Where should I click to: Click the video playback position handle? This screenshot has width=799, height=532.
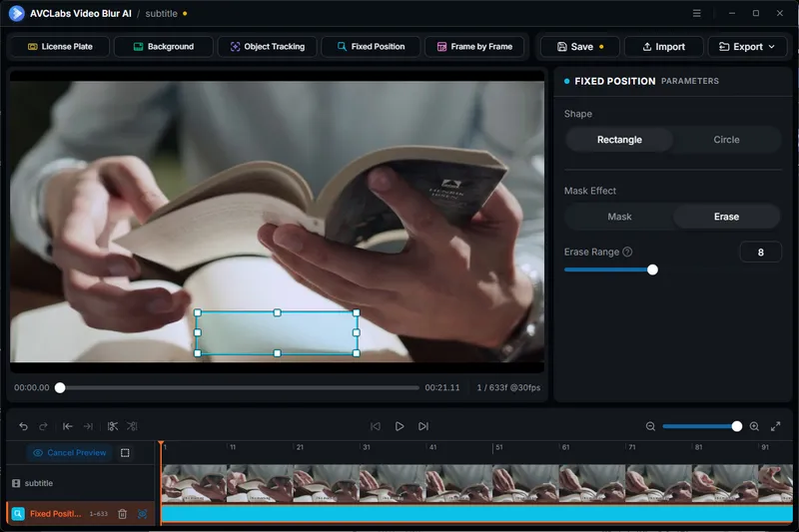click(x=60, y=387)
